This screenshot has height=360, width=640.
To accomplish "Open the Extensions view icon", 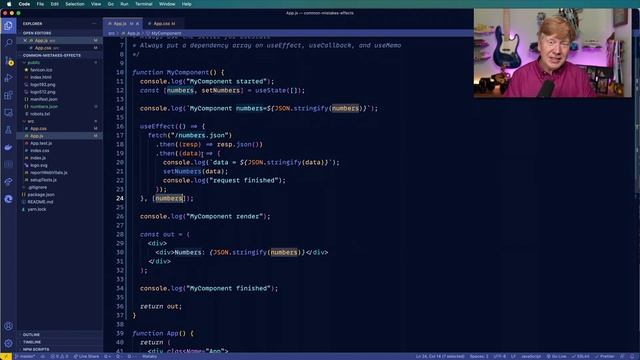I will pos(8,96).
